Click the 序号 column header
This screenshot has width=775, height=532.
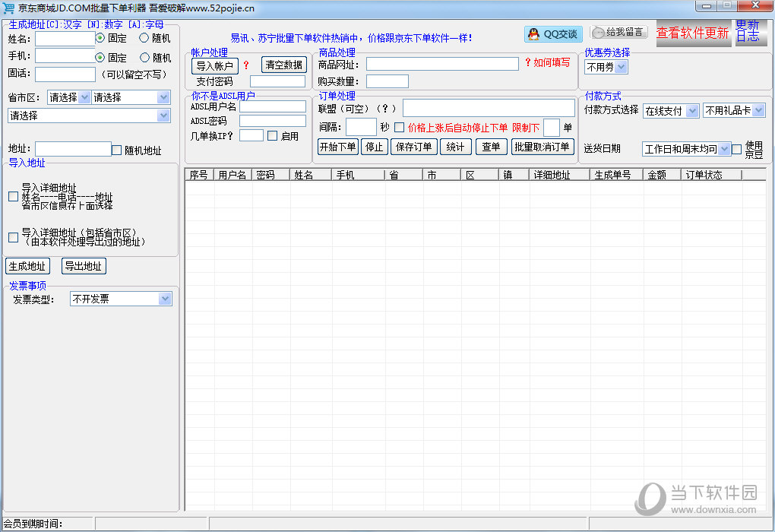pyautogui.click(x=199, y=175)
